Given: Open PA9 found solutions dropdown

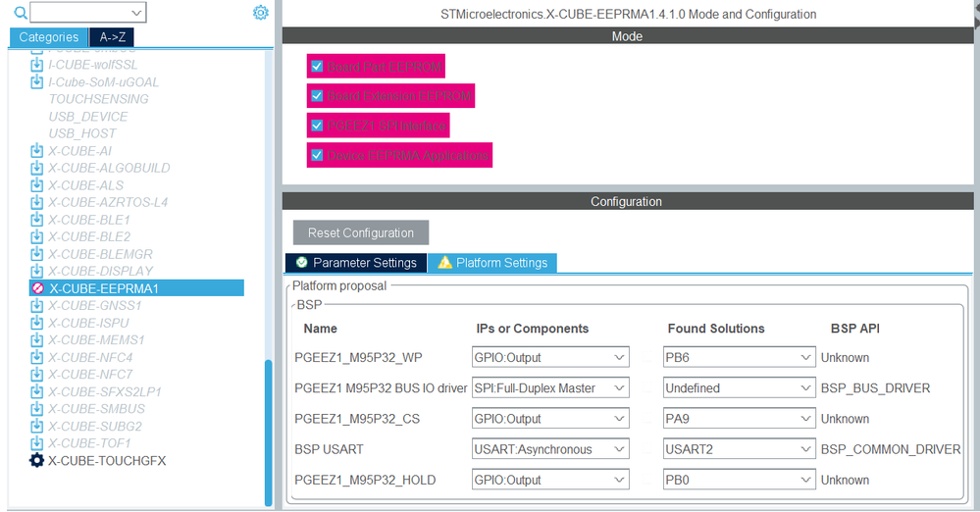Looking at the screenshot, I should pyautogui.click(x=740, y=419).
